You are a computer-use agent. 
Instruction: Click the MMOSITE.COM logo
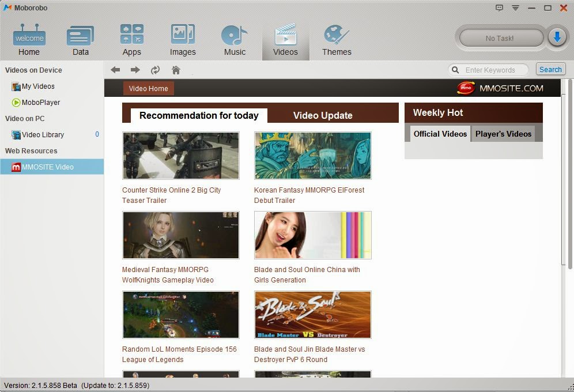500,88
